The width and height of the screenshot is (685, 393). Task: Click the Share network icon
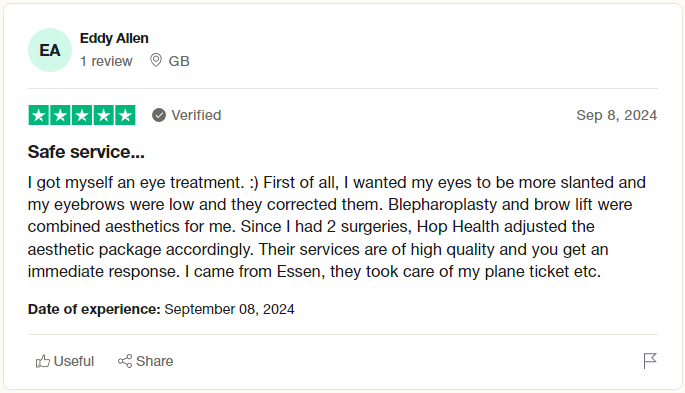pyautogui.click(x=125, y=361)
